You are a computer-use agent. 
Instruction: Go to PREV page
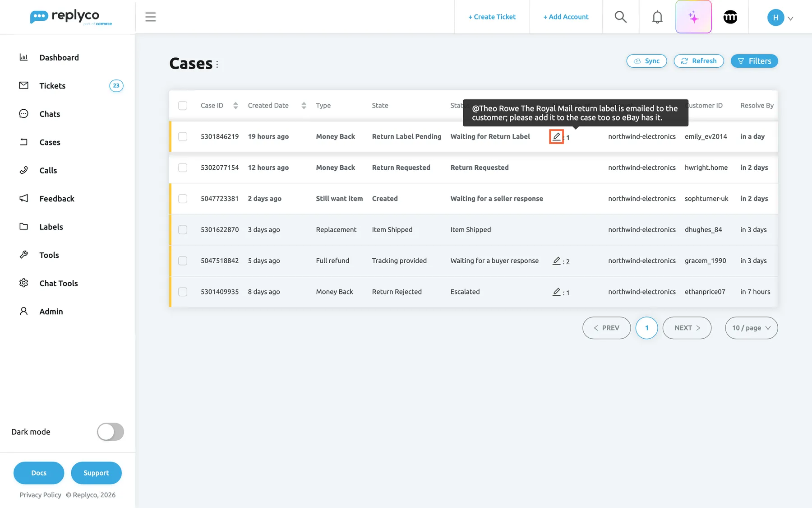[606, 328]
